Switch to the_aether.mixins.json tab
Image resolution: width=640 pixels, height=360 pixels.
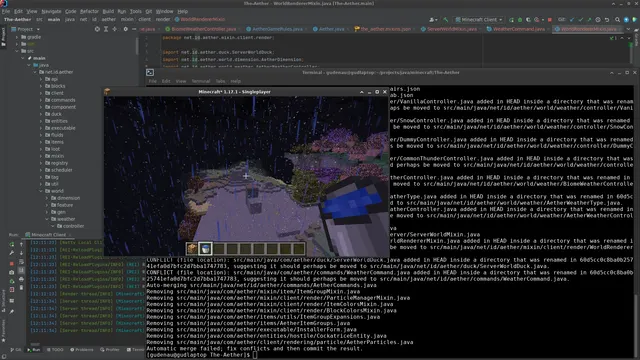(386, 29)
